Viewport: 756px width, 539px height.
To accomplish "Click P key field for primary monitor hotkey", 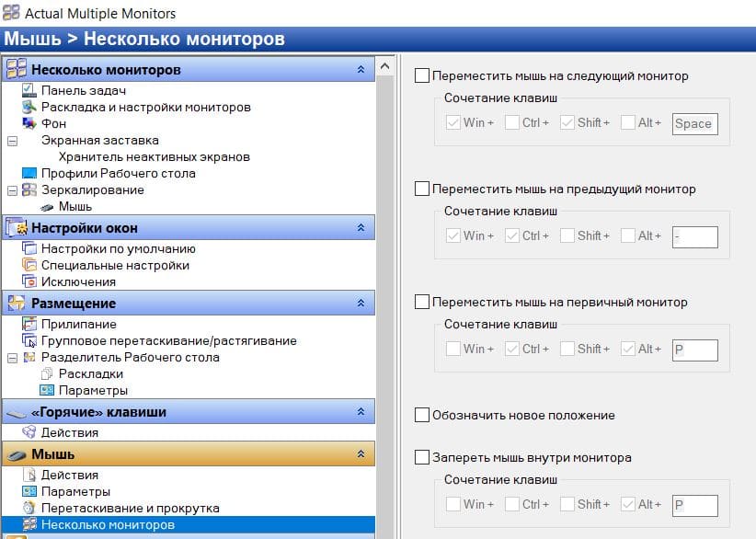I will click(694, 350).
